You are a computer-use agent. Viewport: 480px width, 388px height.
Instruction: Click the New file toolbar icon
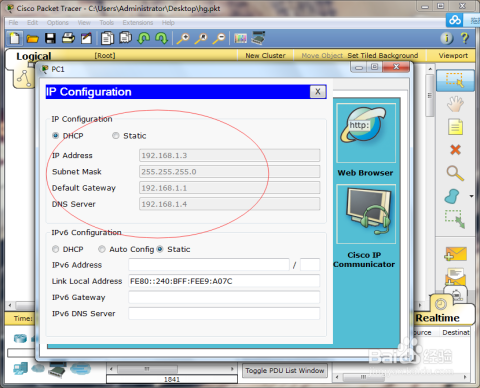[15, 38]
